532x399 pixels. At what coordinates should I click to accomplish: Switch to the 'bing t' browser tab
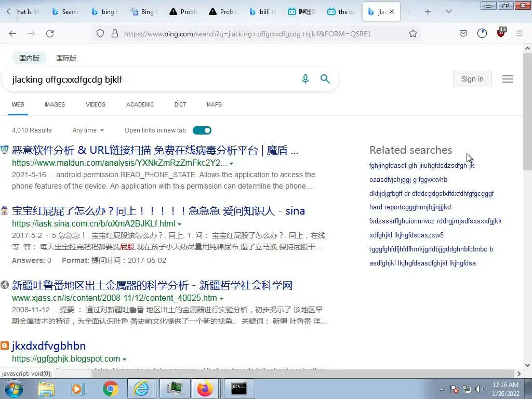coord(105,11)
